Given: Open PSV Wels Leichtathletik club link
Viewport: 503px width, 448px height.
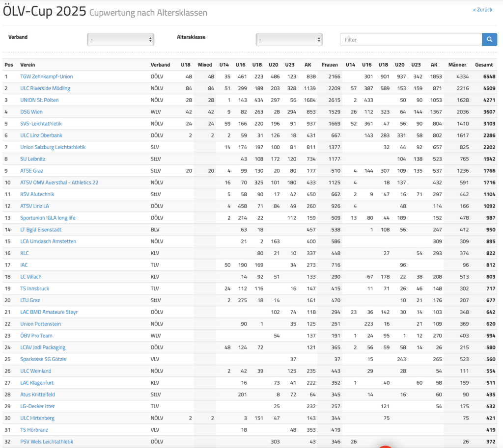Looking at the screenshot, I should (x=47, y=442).
